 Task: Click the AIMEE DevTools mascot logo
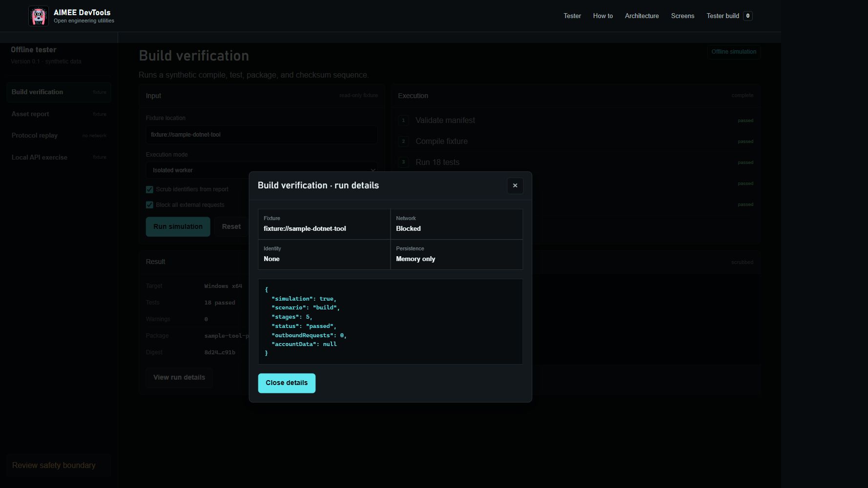click(39, 16)
